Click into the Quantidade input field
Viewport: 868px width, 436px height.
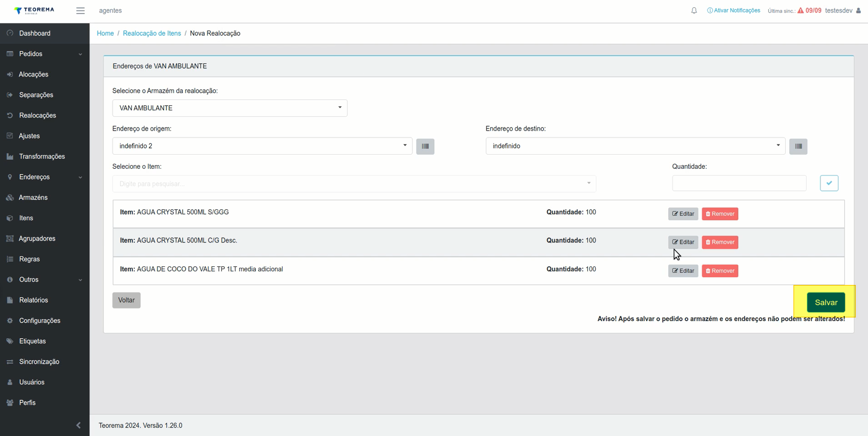click(739, 183)
